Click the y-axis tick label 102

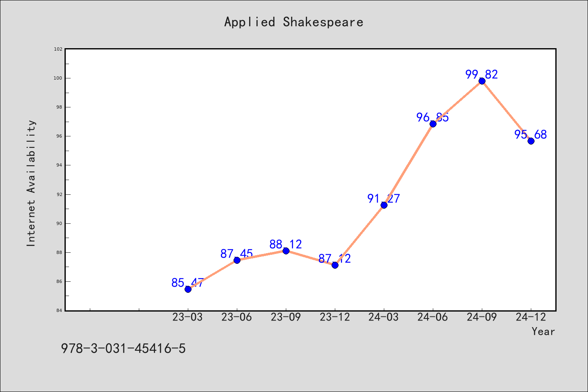point(58,49)
